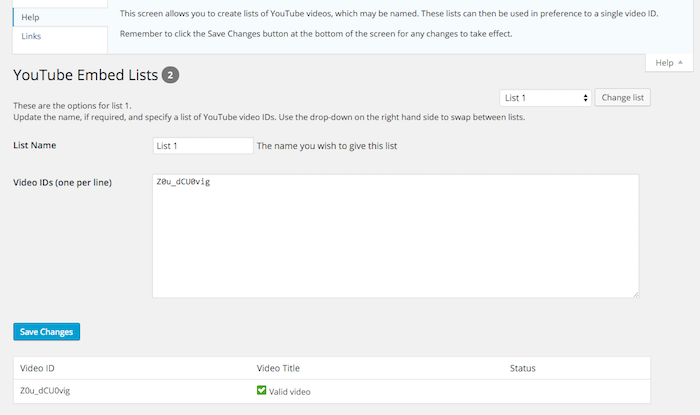
Task: Click the green Valid video checkmark icon
Action: pos(262,390)
